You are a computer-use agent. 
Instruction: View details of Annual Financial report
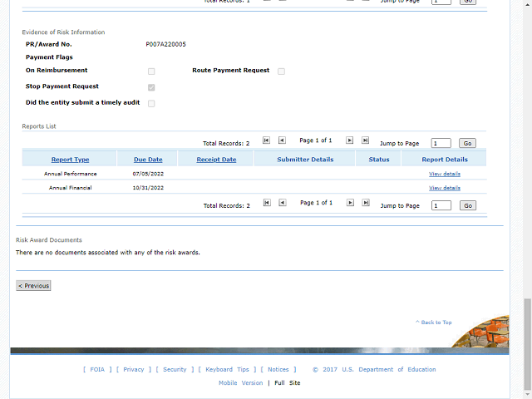[445, 188]
